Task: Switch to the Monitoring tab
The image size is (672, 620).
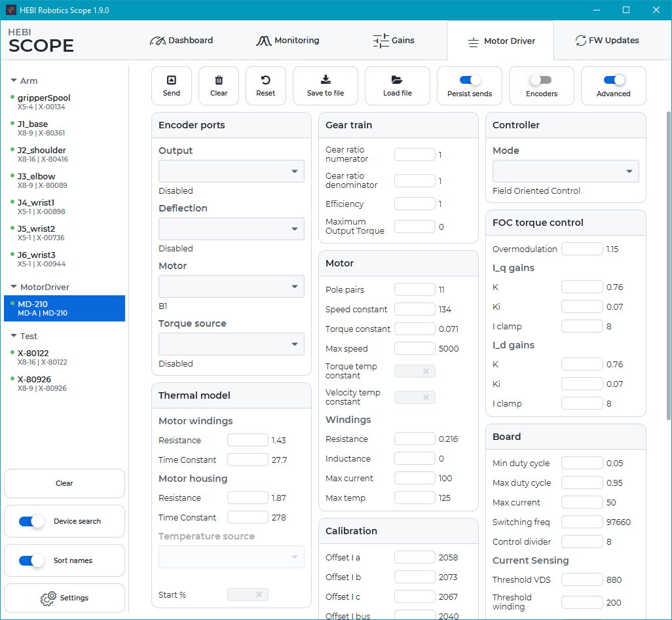Action: [x=288, y=41]
